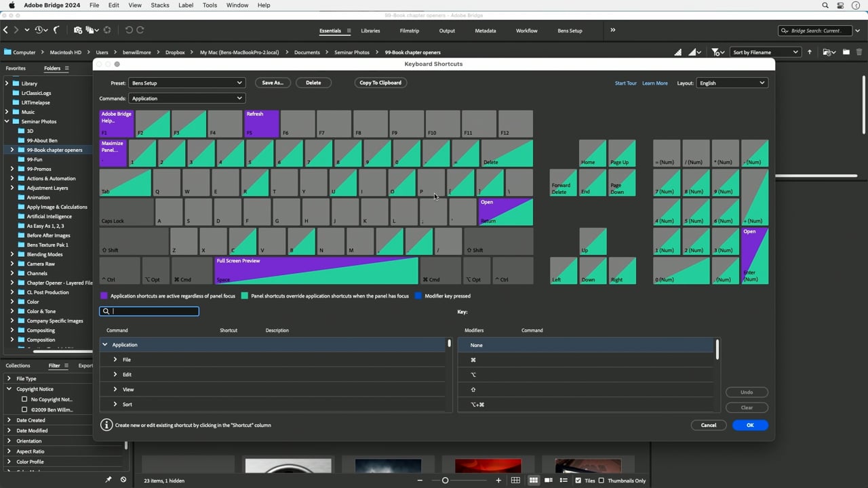Click Copy To Clipboard button
The height and width of the screenshot is (488, 868).
(380, 83)
